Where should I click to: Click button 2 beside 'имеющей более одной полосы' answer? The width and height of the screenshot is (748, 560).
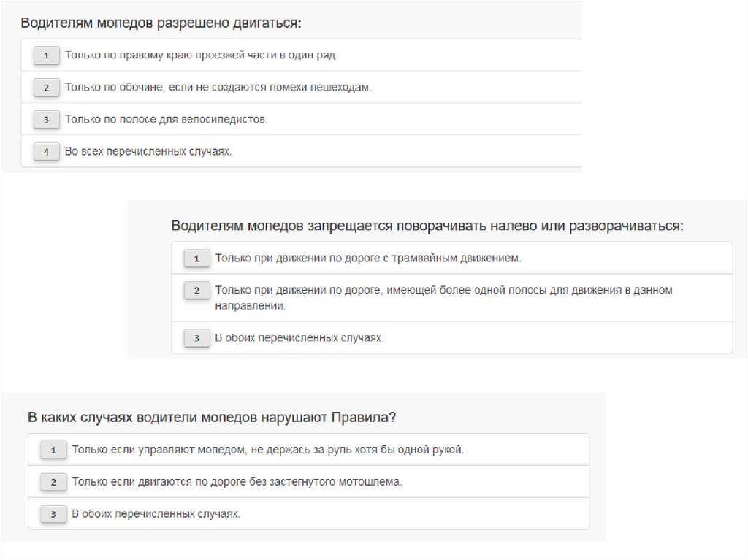tap(196, 291)
